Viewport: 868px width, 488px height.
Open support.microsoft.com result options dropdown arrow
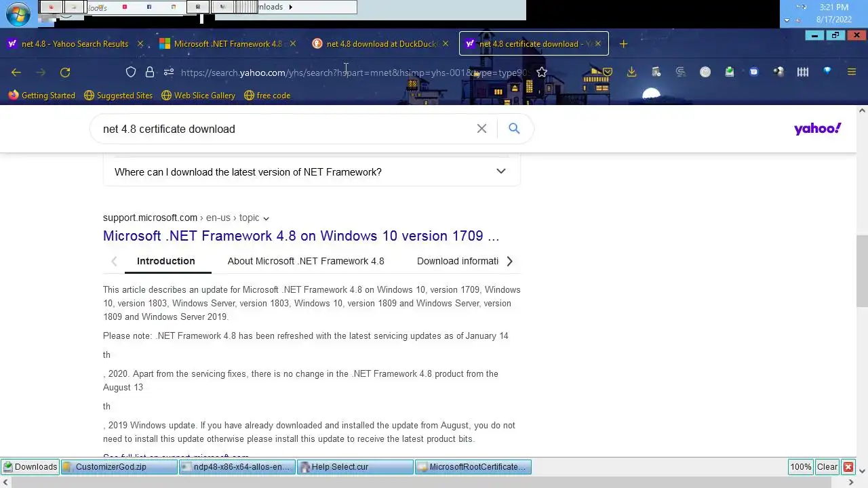266,218
